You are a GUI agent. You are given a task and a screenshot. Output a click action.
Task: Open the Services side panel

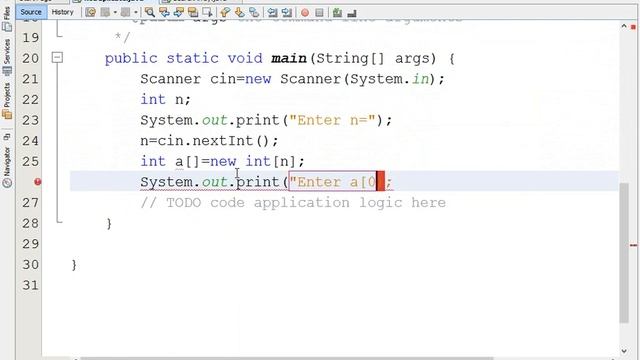click(7, 56)
